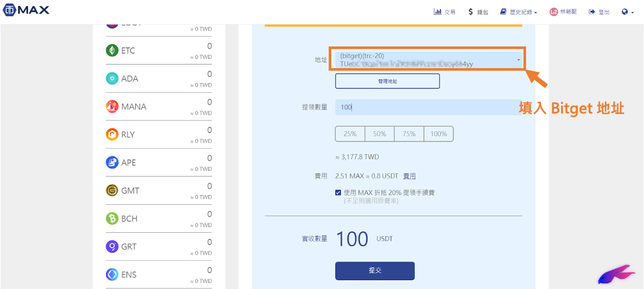This screenshot has width=644, height=289.
Task: Choose the 100% amount button
Action: click(x=439, y=134)
